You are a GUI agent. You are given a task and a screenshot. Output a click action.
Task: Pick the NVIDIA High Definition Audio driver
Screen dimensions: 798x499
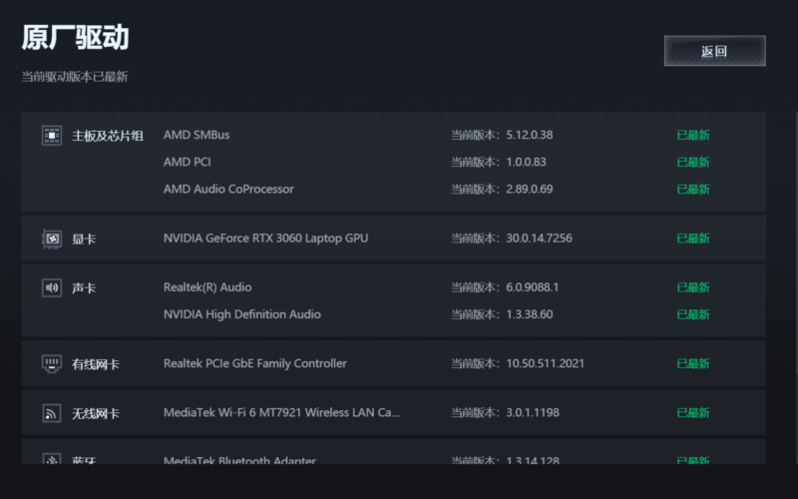(242, 314)
